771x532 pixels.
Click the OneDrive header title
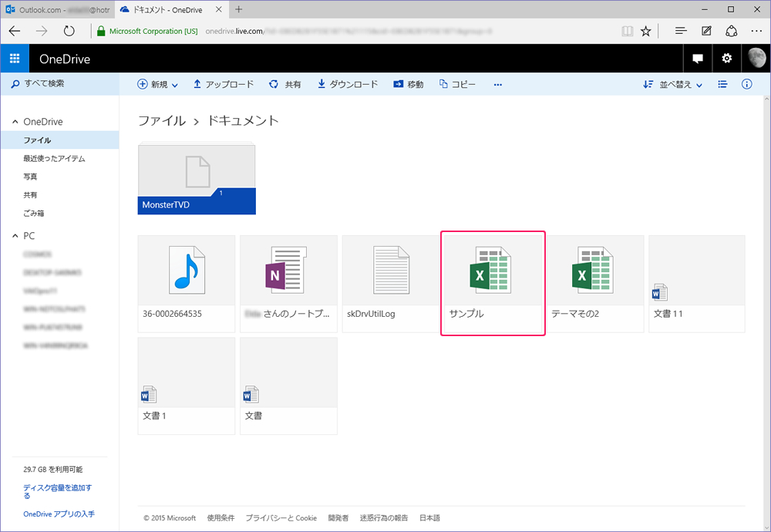click(65, 59)
